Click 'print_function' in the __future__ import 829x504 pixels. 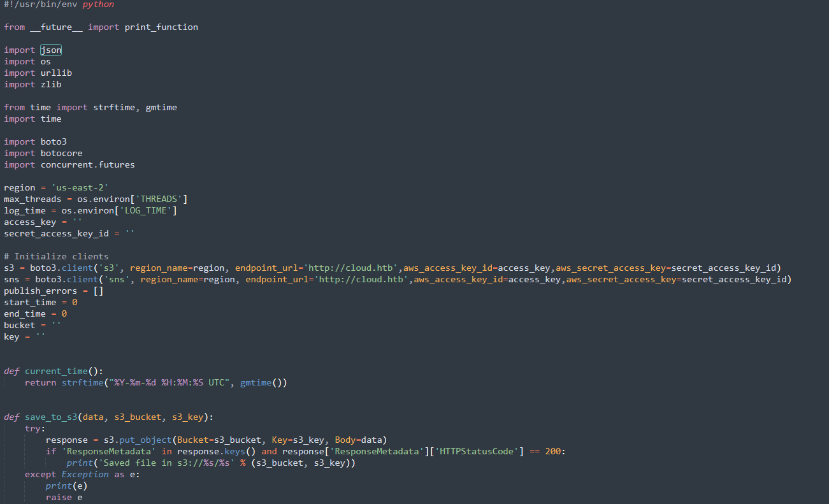(x=161, y=27)
